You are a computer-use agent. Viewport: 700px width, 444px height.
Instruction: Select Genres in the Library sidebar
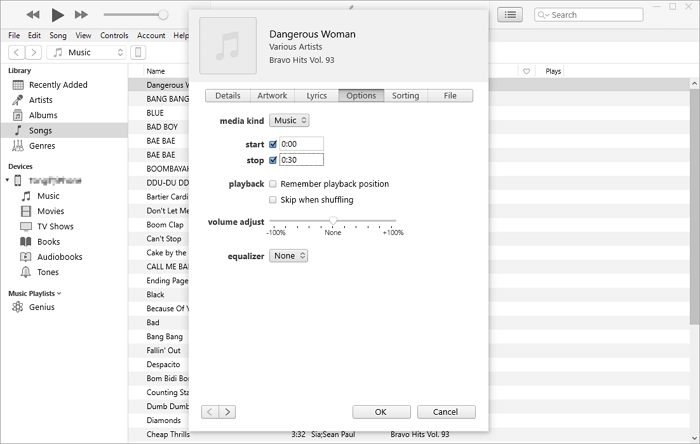pos(64,145)
